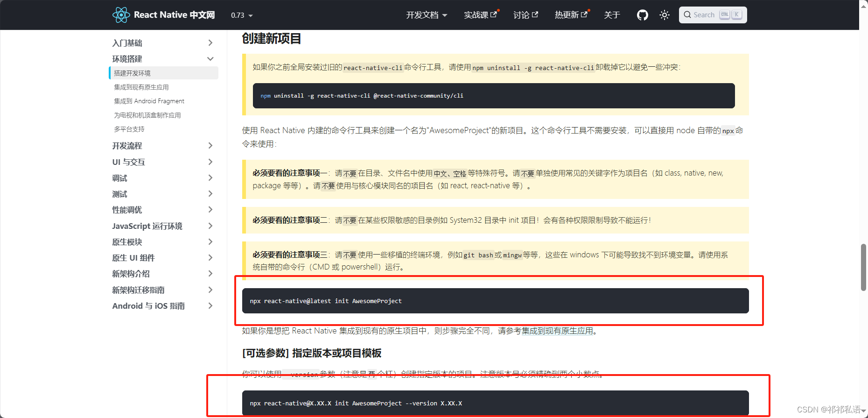
Task: Expand the 调试 section chevron
Action: (x=210, y=178)
